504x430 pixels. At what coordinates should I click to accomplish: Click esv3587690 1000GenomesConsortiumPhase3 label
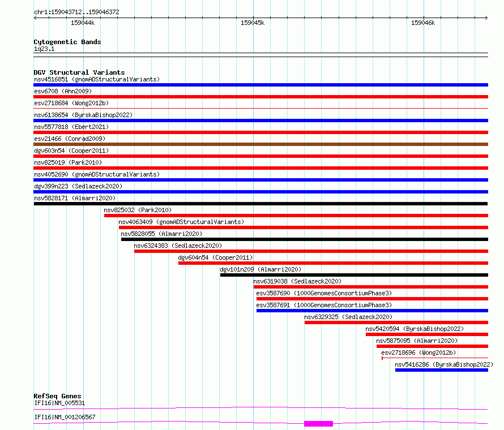click(324, 293)
